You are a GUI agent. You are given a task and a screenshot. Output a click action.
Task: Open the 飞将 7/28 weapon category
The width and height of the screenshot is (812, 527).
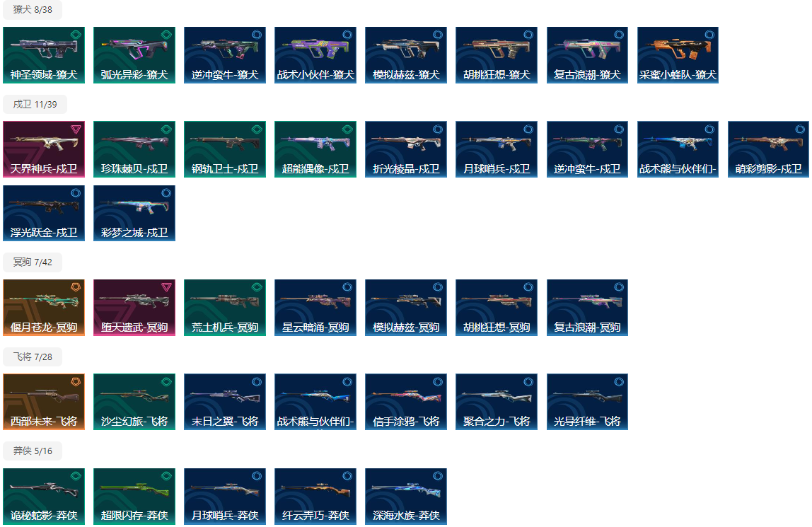[33, 357]
